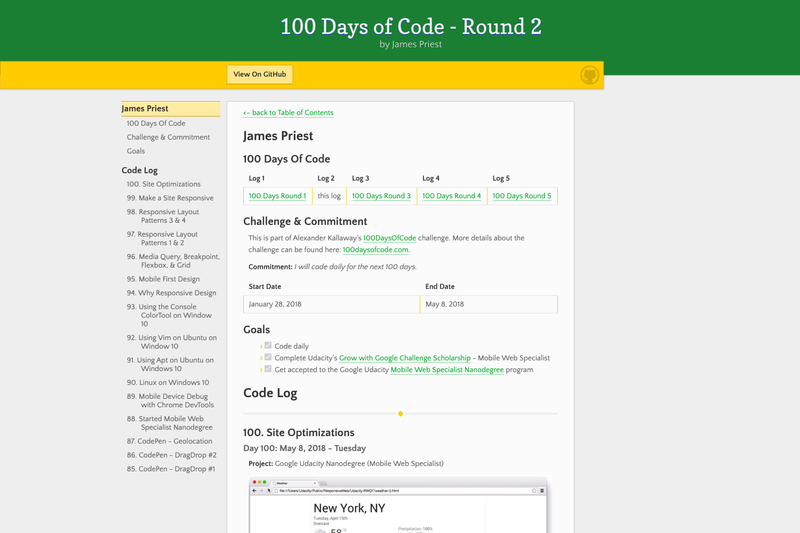The image size is (800, 533).
Task: Open 97. Responsive Layout Patterns 1 & 2
Action: click(162, 238)
